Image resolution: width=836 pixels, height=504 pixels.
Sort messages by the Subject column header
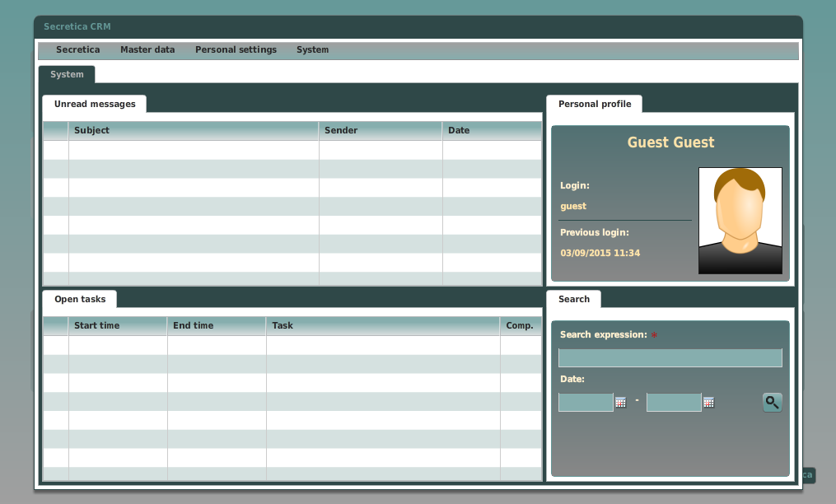[x=91, y=130]
